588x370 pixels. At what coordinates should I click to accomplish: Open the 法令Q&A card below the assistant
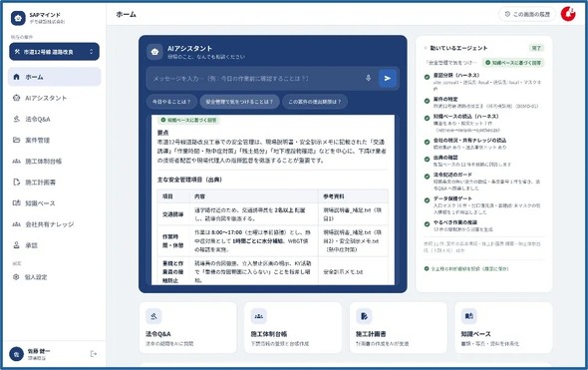(188, 327)
